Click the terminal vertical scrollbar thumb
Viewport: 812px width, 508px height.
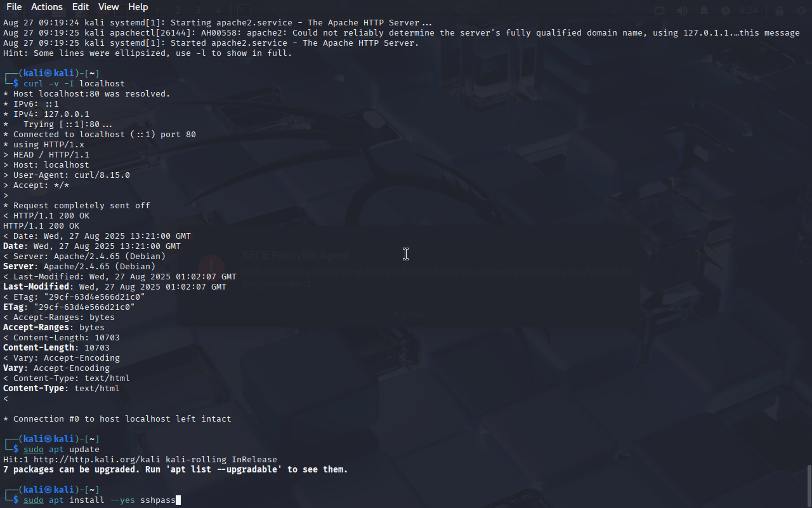click(809, 486)
